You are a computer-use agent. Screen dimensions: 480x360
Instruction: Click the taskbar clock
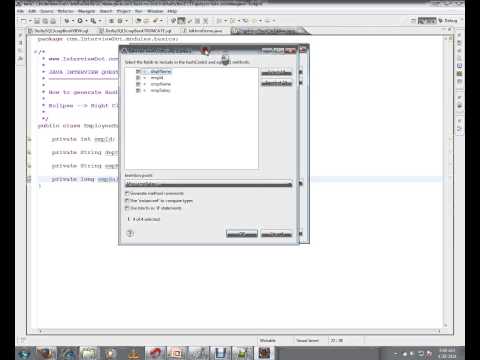click(x=448, y=353)
